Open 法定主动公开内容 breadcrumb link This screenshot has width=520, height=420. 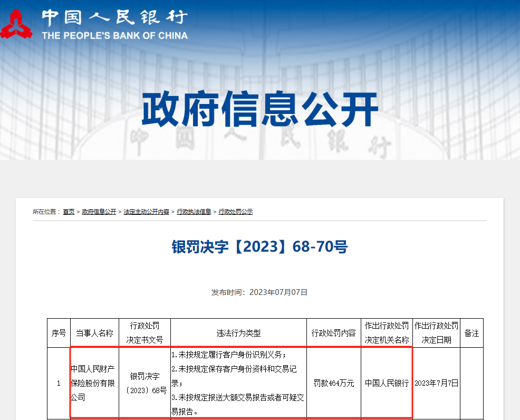tap(146, 212)
